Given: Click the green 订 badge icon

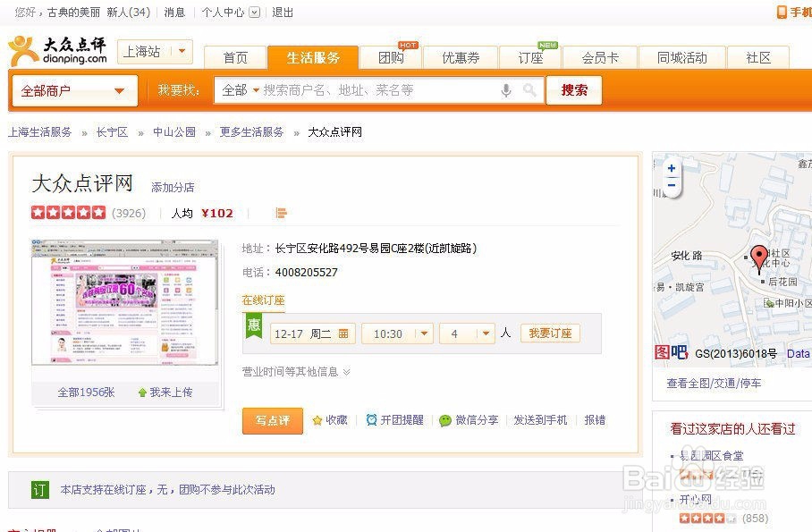Looking at the screenshot, I should point(40,490).
